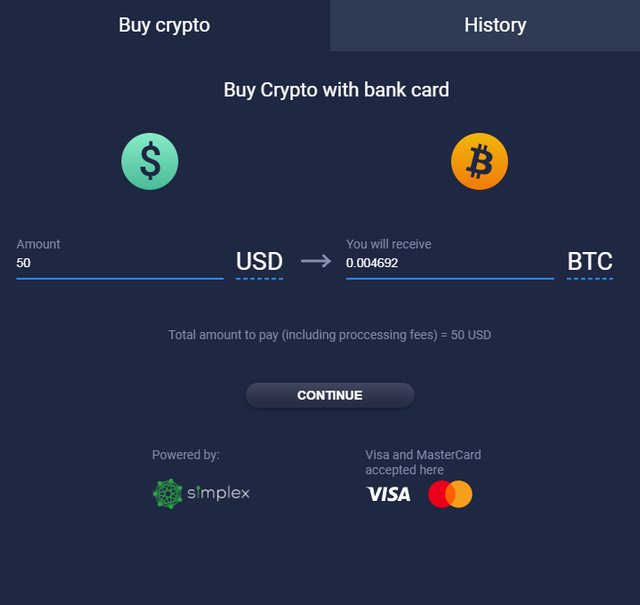Click 'Visa and MasterCard accepted here' text
Screen dimensions: 640x605
click(x=422, y=462)
